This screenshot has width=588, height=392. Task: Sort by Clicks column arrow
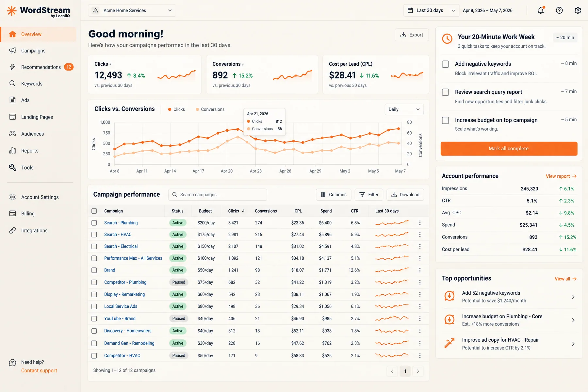click(243, 211)
